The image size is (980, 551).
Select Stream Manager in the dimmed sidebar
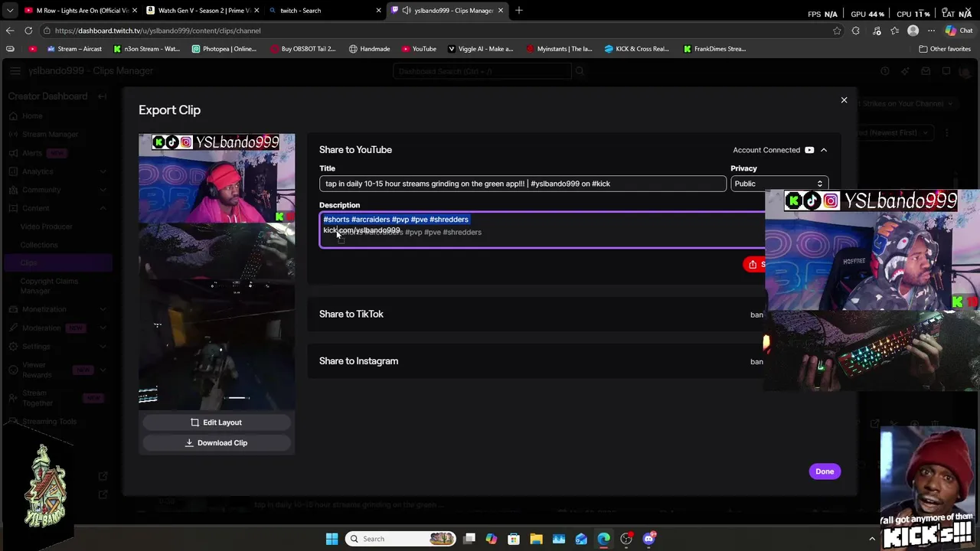pyautogui.click(x=50, y=135)
